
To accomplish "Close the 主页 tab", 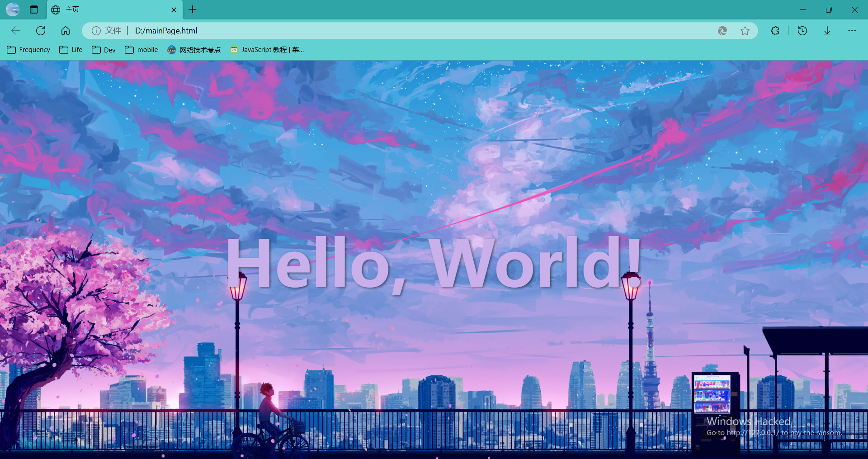I will (x=174, y=9).
